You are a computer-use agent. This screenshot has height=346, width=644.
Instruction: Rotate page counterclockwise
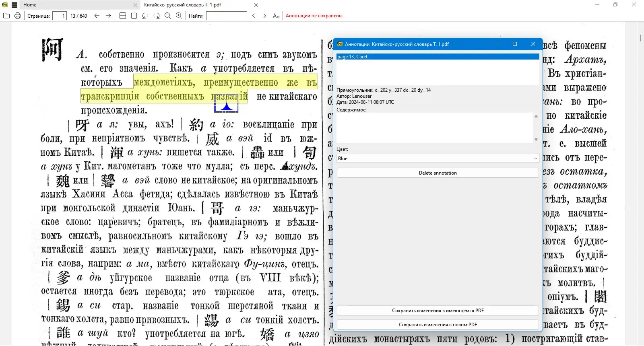[145, 16]
